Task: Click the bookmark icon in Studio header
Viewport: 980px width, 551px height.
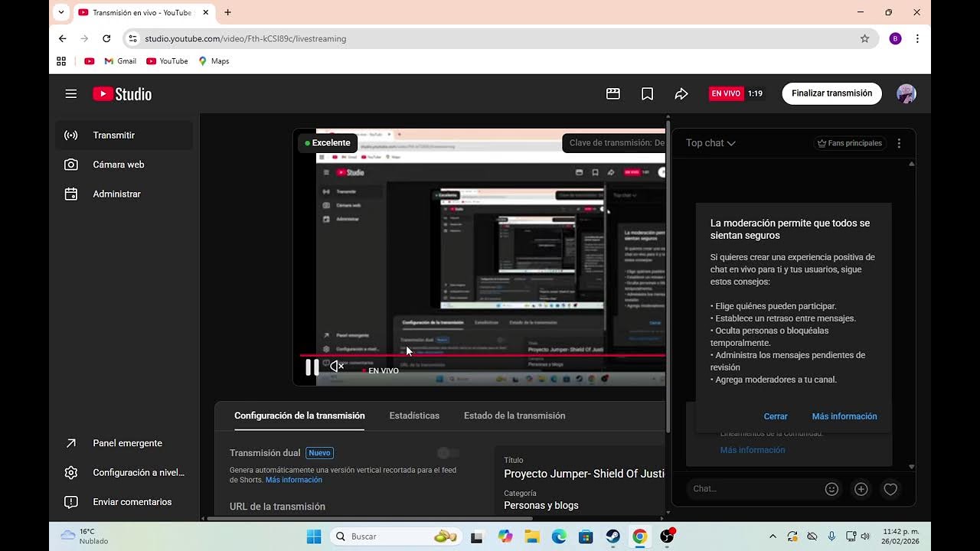Action: click(648, 93)
